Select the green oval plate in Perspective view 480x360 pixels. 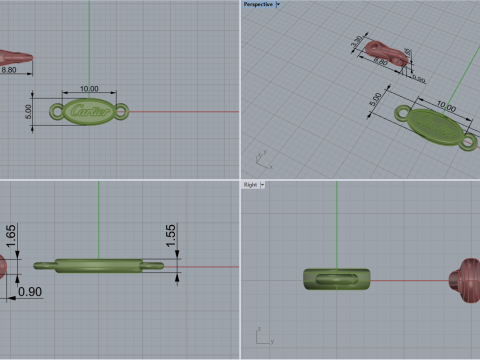click(436, 127)
